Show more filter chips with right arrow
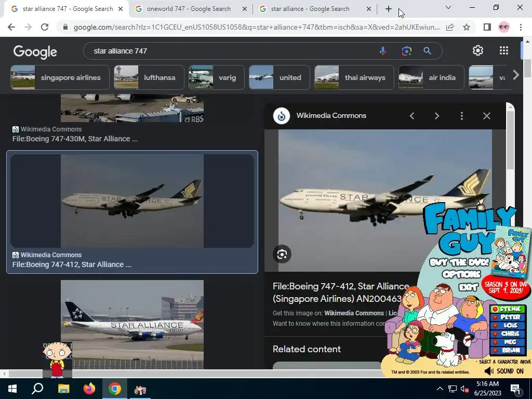532x399 pixels. pos(516,75)
